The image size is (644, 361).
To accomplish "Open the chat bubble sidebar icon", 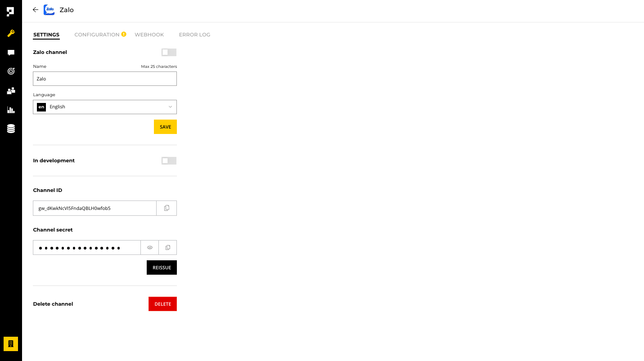I will tap(11, 53).
